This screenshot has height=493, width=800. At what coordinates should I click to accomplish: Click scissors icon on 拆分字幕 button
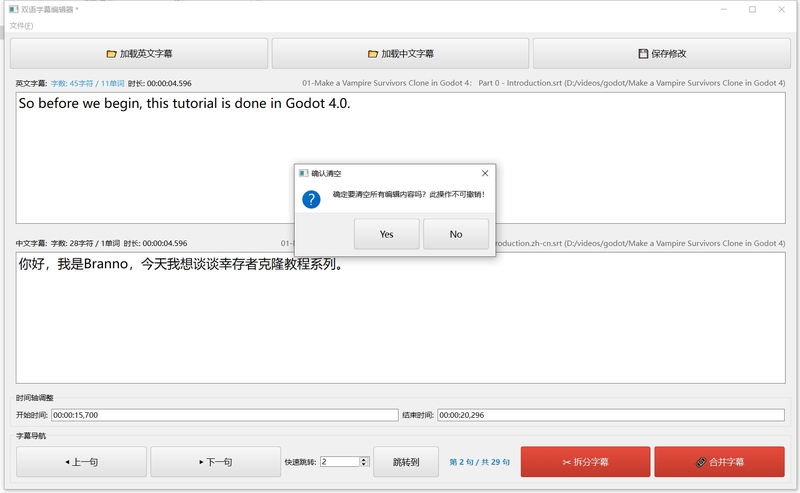pyautogui.click(x=566, y=462)
